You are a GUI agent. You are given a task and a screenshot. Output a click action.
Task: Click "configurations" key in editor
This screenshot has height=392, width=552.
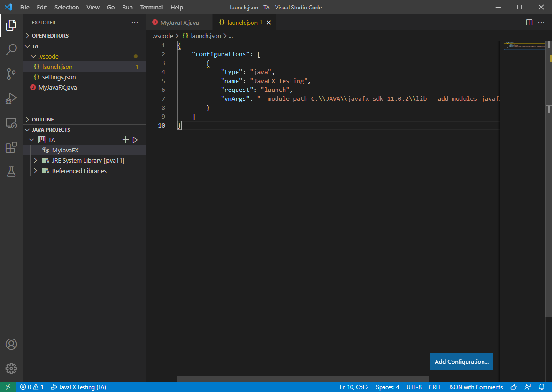221,54
